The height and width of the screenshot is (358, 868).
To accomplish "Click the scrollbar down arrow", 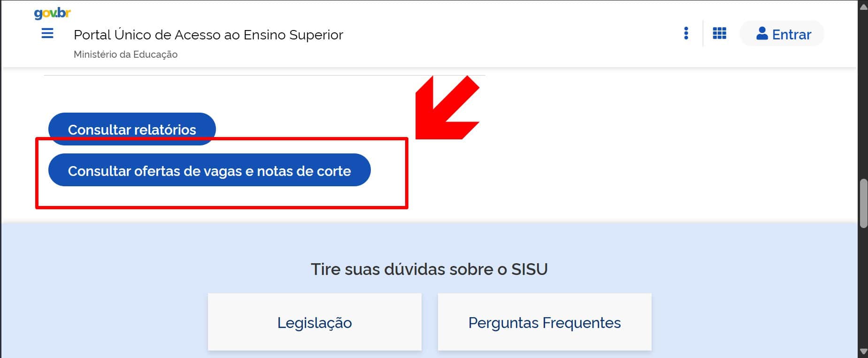I will (x=863, y=351).
